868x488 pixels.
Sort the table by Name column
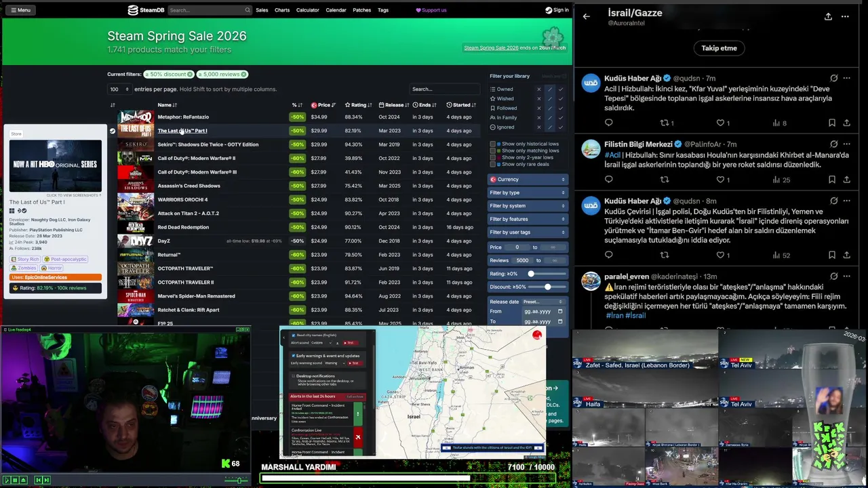[x=167, y=105]
